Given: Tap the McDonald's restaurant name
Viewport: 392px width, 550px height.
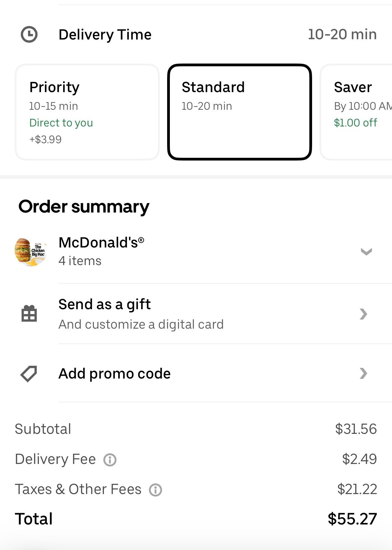Looking at the screenshot, I should coord(101,243).
